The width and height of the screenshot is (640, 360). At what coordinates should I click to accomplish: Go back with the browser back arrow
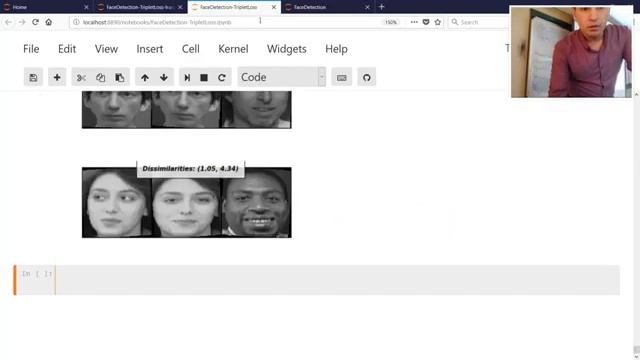coord(9,22)
